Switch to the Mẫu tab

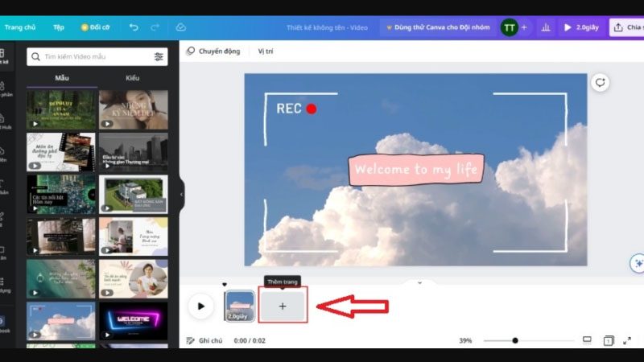tap(62, 78)
